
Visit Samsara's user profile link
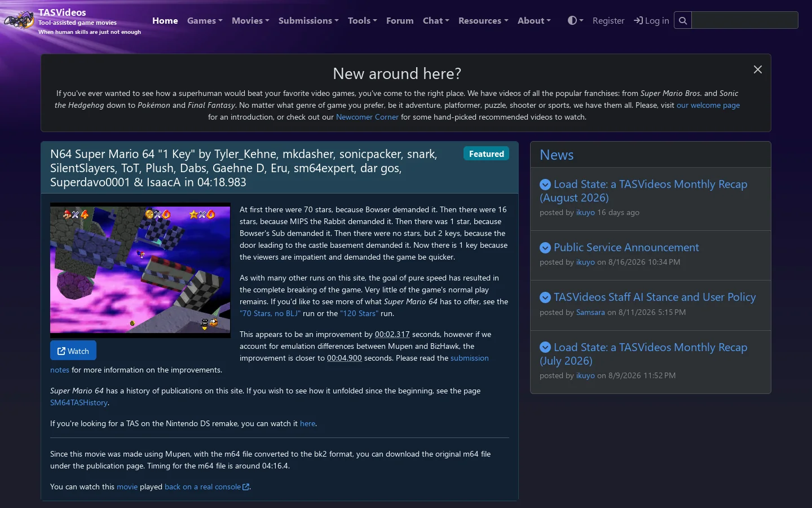(x=590, y=313)
